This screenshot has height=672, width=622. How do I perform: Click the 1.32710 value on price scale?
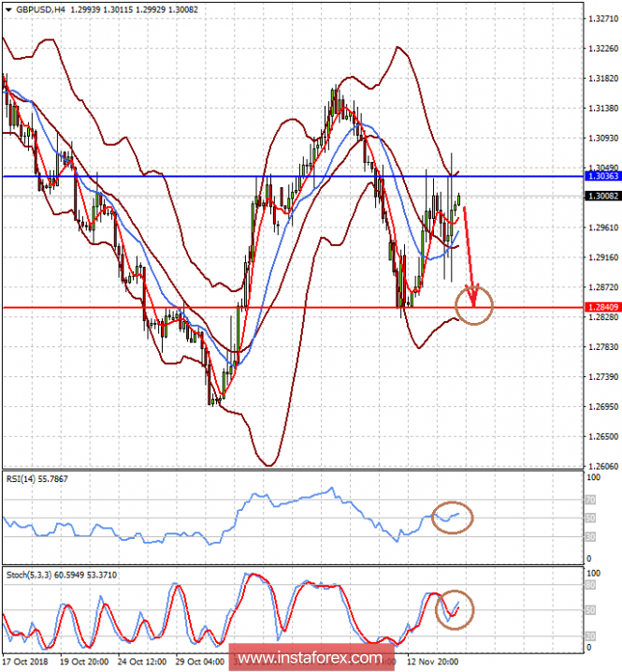click(x=601, y=18)
